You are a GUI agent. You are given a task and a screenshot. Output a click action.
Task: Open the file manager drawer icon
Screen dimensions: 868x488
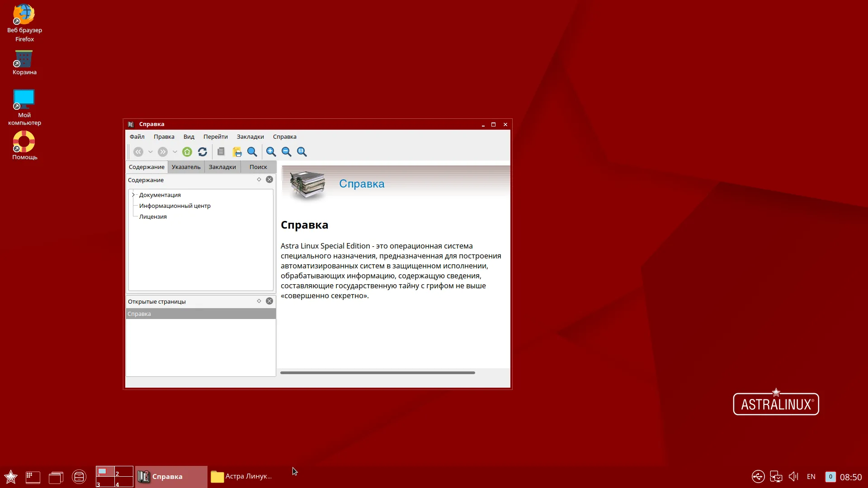[79, 477]
